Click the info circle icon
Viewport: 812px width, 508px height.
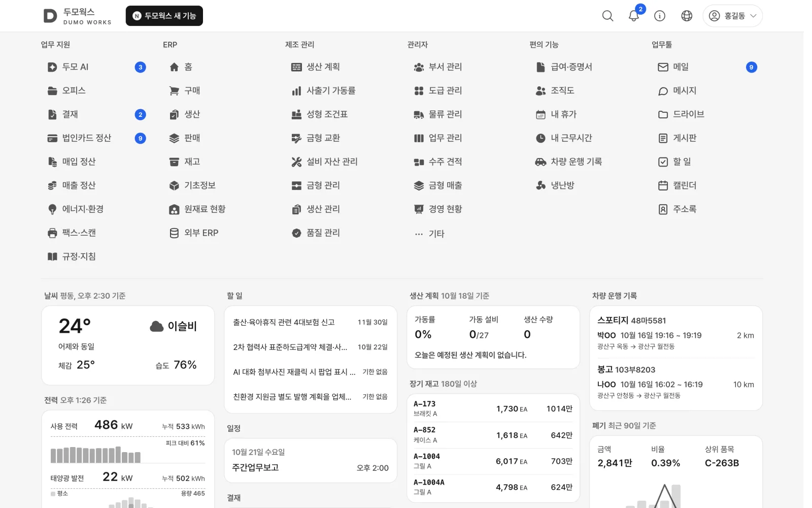pos(660,16)
